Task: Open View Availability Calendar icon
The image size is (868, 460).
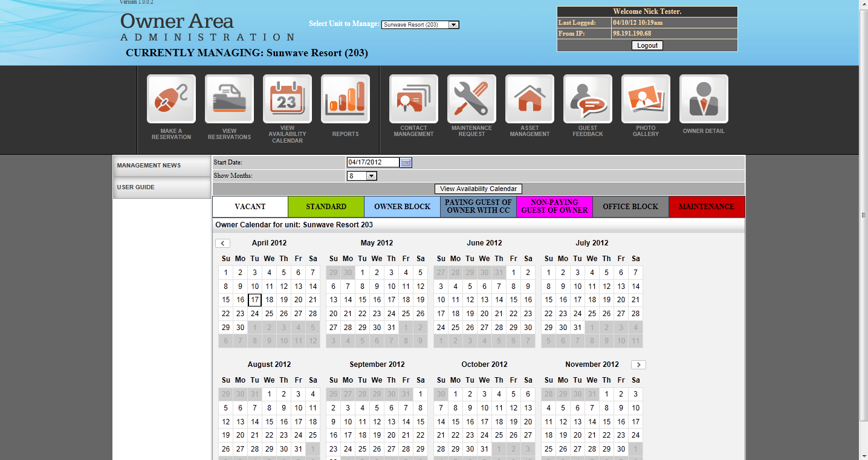Action: tap(287, 99)
